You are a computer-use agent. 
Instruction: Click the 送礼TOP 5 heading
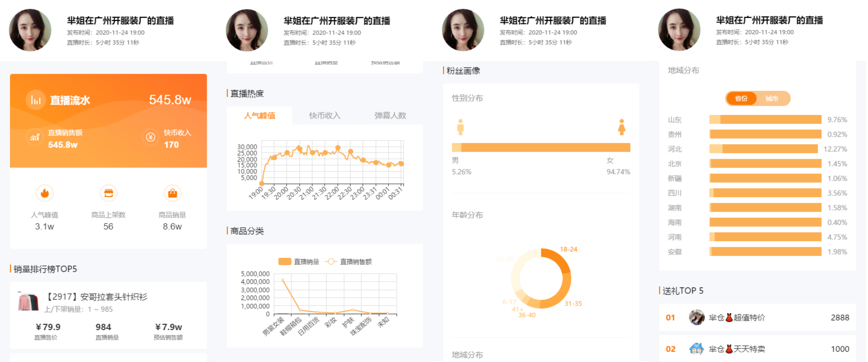[x=683, y=290]
